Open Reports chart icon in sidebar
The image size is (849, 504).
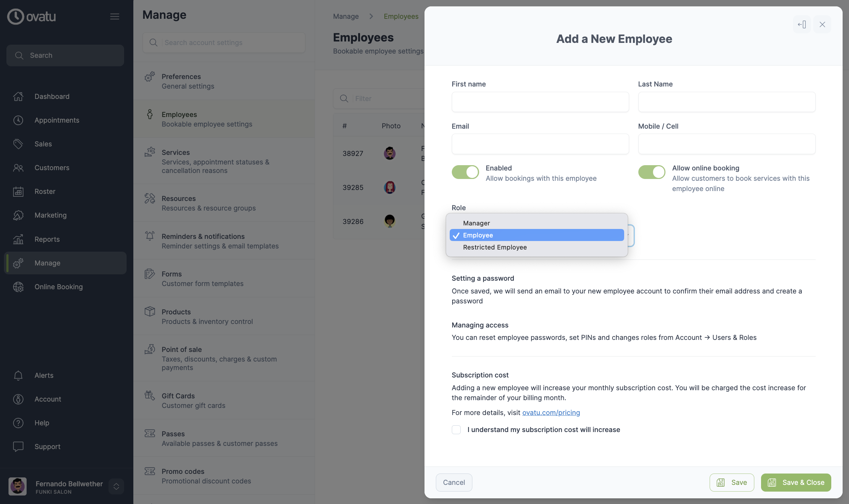(18, 239)
